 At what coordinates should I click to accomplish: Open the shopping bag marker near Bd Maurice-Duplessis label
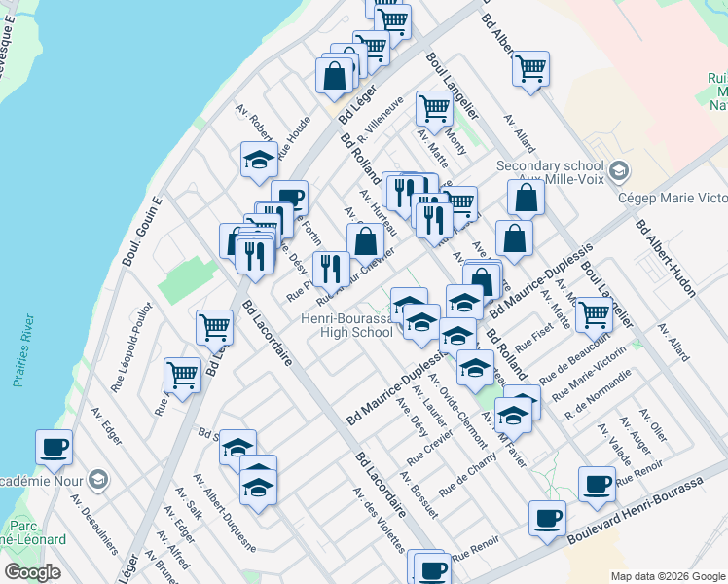483,278
